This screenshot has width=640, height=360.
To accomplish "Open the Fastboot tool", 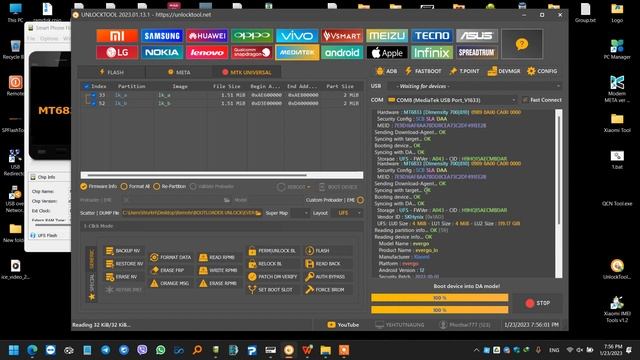I will click(423, 71).
